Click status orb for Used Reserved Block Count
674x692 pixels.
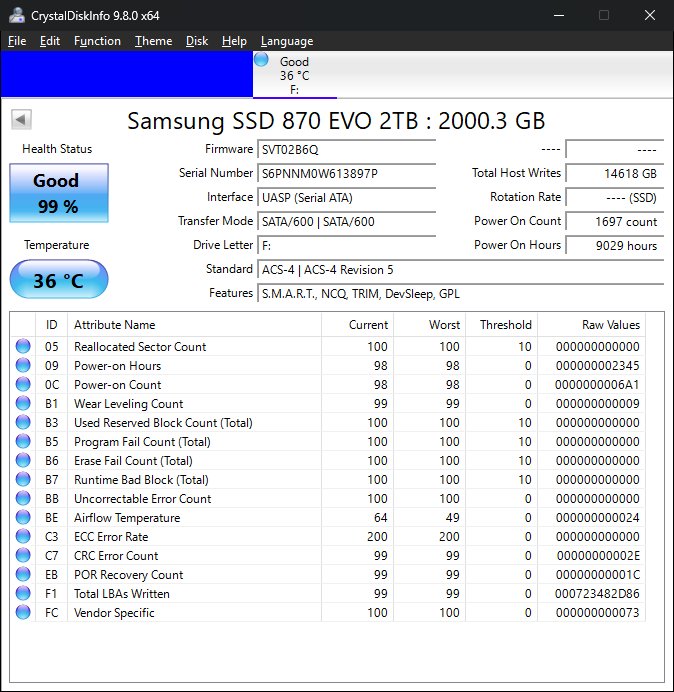[23, 422]
